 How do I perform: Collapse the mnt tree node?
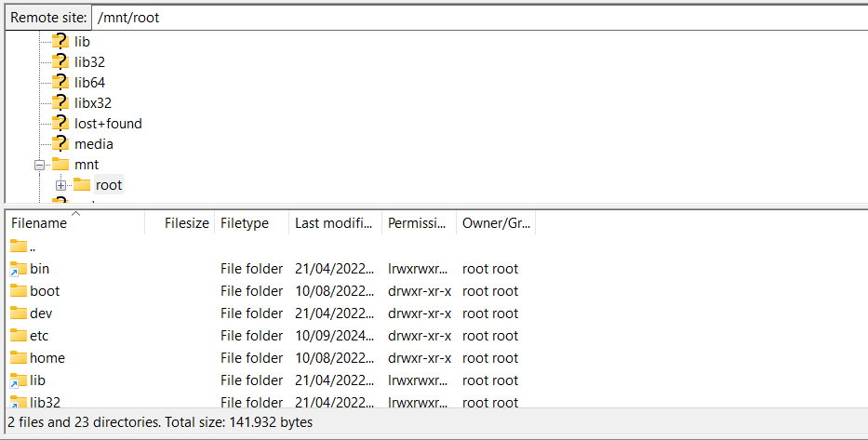pos(40,165)
